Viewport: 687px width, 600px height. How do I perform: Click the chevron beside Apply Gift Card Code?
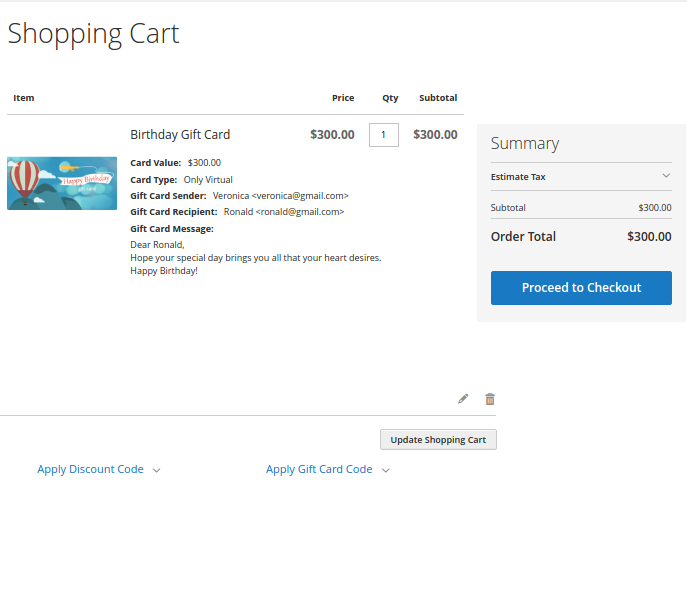tap(385, 470)
